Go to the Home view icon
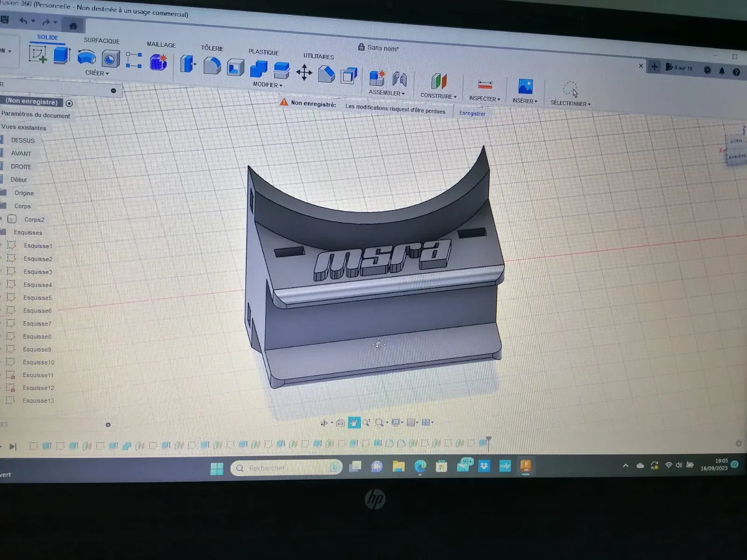Viewport: 747px width, 560px height. pos(73,26)
